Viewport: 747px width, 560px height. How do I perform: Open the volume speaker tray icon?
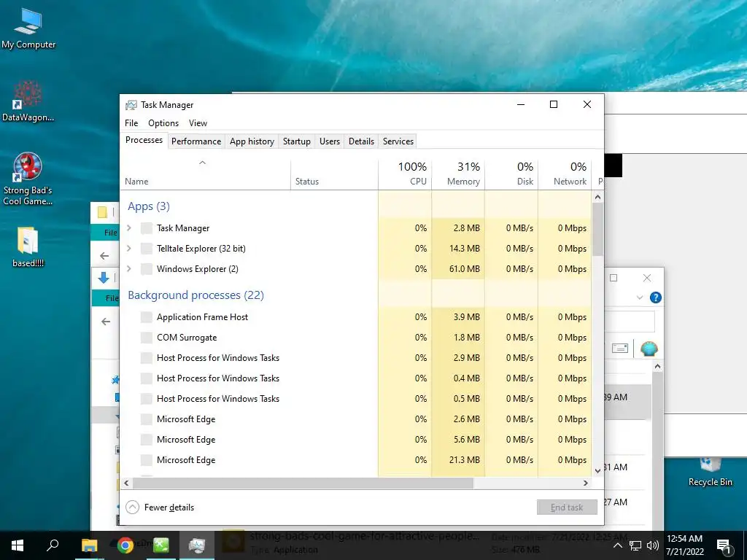click(x=652, y=545)
